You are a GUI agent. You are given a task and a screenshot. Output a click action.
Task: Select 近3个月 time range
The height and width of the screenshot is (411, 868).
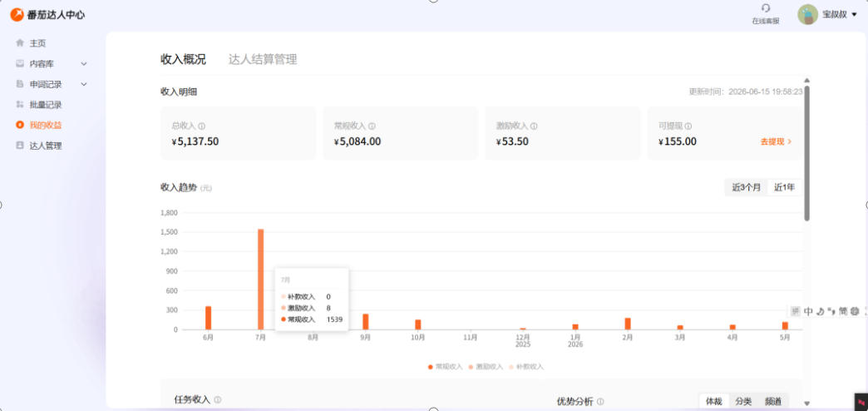pos(747,187)
